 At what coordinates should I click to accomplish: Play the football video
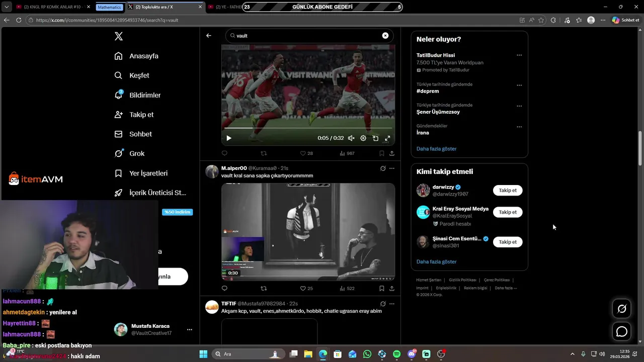click(x=229, y=138)
